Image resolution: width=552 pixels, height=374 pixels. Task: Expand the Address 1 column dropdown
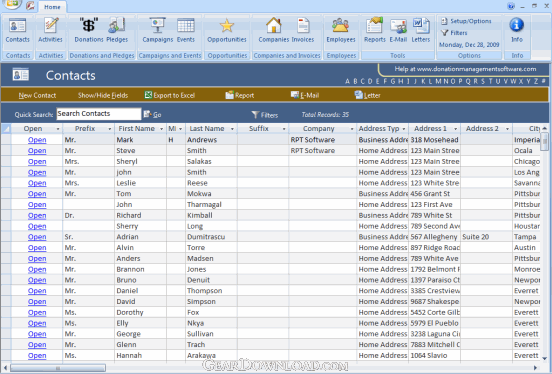click(x=456, y=129)
